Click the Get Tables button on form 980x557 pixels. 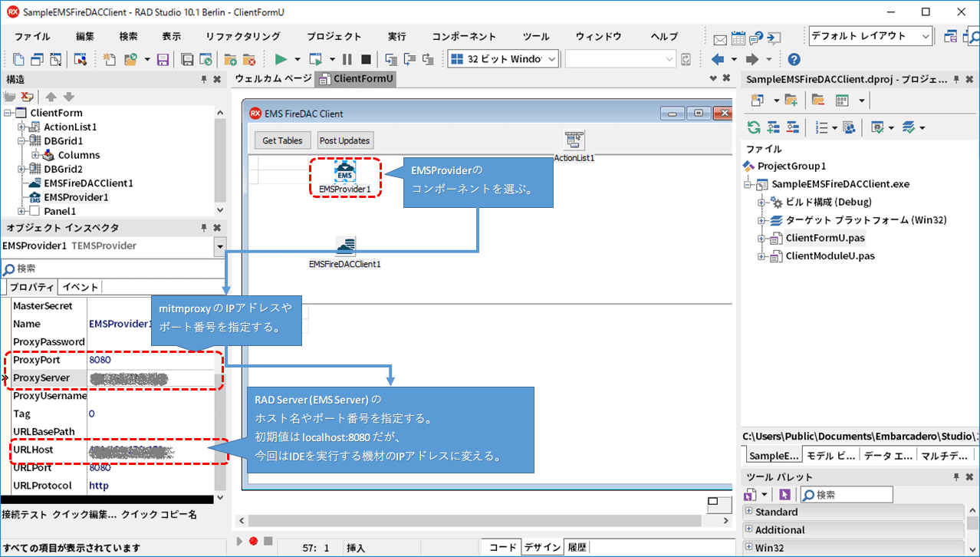coord(282,140)
